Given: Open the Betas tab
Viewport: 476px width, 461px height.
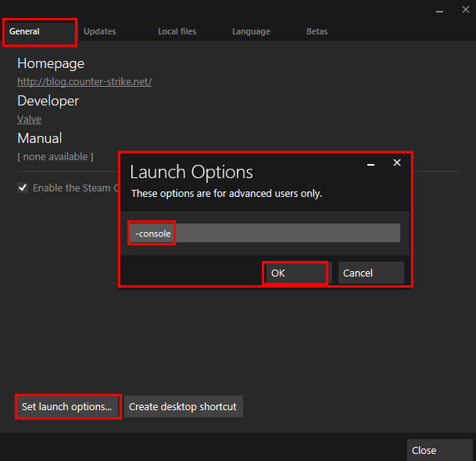Looking at the screenshot, I should (317, 31).
